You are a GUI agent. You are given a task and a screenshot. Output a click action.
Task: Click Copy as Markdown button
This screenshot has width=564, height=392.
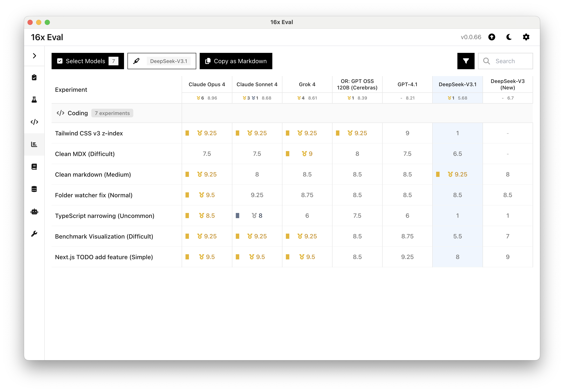point(236,61)
